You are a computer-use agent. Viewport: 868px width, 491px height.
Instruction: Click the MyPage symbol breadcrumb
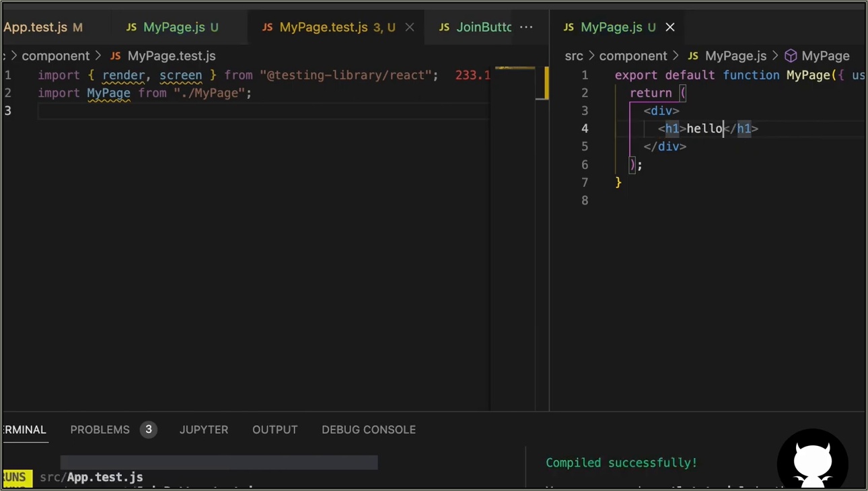[x=825, y=56]
